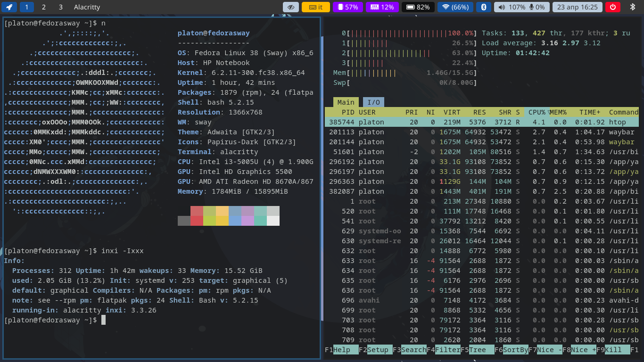644x362 pixels.
Task: Click F1 Help in htop footer
Action: [342, 350]
